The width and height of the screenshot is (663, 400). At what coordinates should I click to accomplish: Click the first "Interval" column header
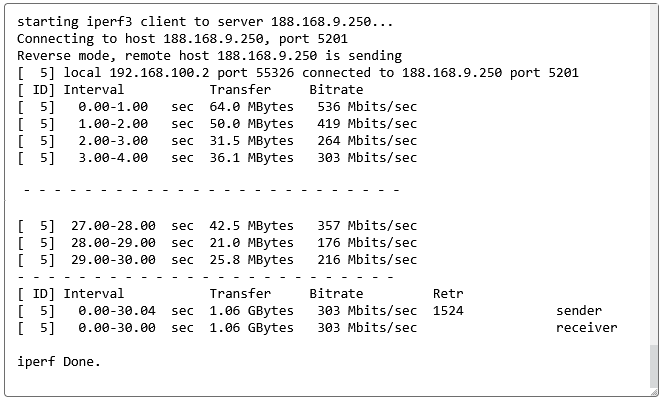point(94,90)
